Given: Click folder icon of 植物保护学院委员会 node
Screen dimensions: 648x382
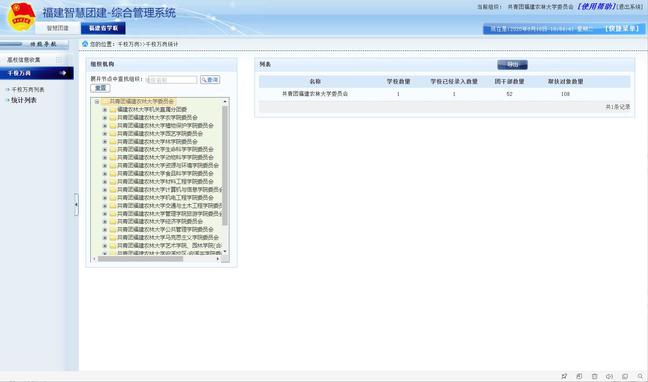Looking at the screenshot, I should tap(113, 125).
